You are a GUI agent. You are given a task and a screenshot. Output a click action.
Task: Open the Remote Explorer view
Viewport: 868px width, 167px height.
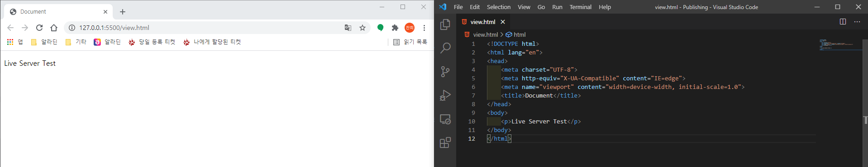coord(445,119)
